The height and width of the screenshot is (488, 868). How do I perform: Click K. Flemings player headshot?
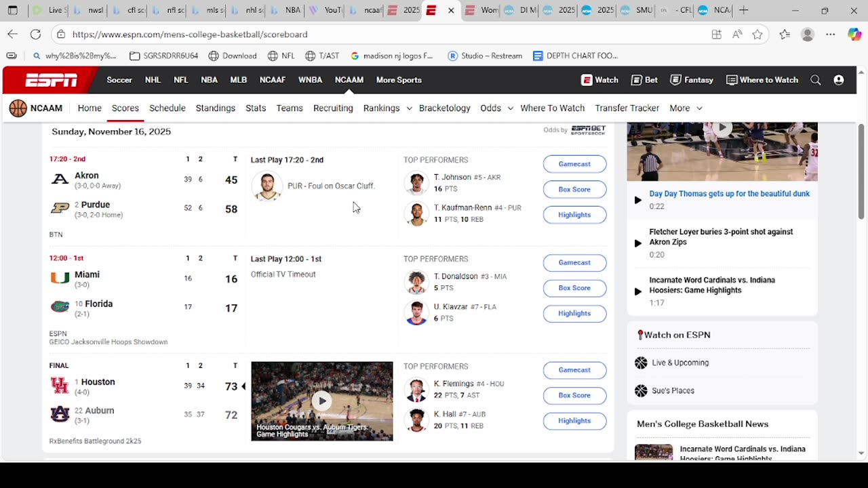[x=416, y=389]
